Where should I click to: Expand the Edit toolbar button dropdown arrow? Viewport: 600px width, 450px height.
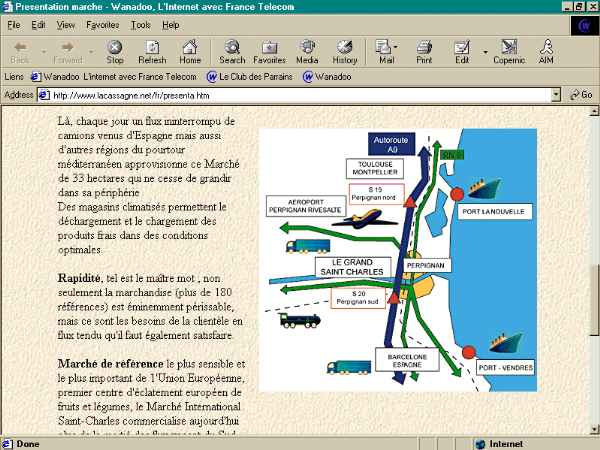(x=485, y=50)
